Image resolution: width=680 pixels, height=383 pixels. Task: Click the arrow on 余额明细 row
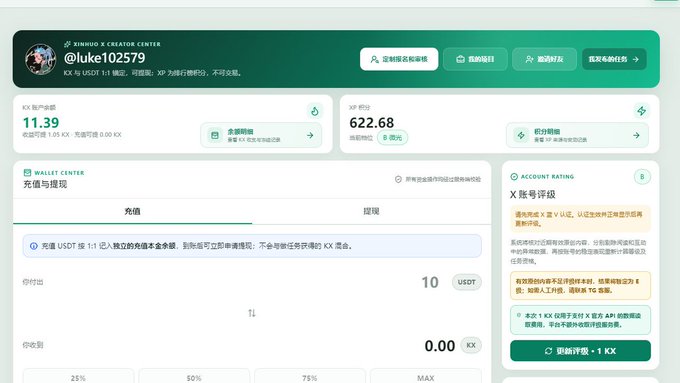[310, 135]
